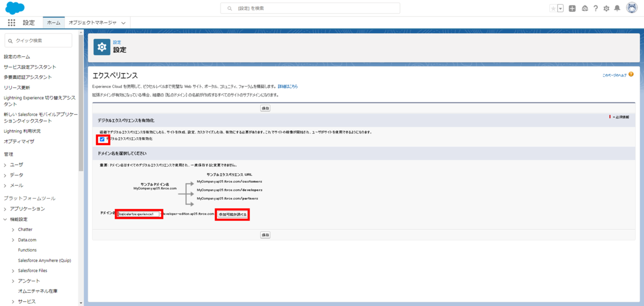Open the オブジェクトマネージャ tab dropdown chevron
This screenshot has height=306, width=644.
[x=123, y=23]
